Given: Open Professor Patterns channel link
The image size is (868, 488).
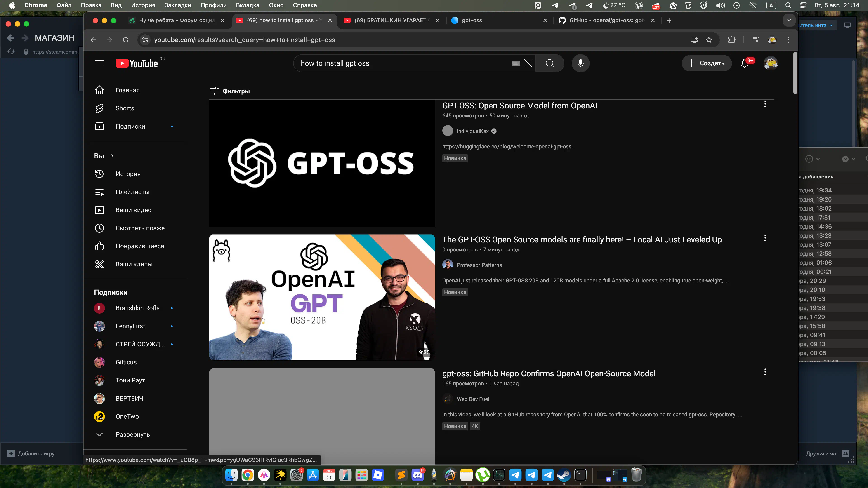Looking at the screenshot, I should [x=479, y=265].
